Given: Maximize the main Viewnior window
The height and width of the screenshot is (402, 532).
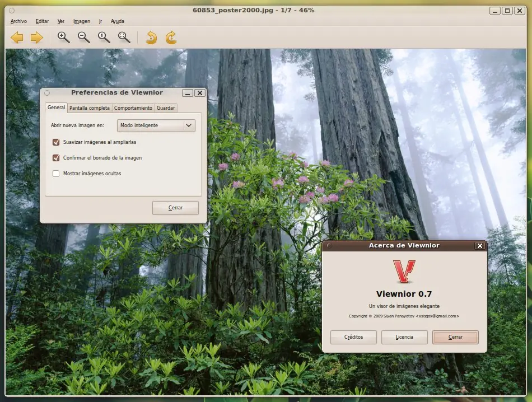Looking at the screenshot, I should tap(507, 11).
